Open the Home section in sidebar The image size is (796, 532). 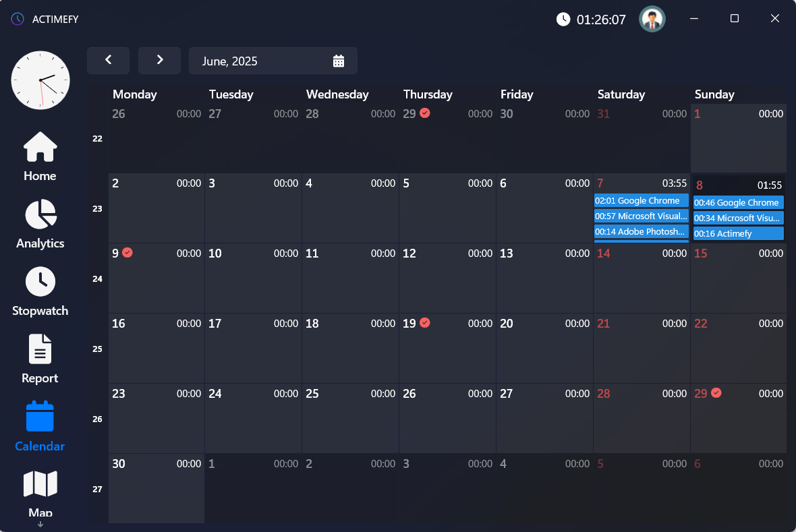coord(39,156)
